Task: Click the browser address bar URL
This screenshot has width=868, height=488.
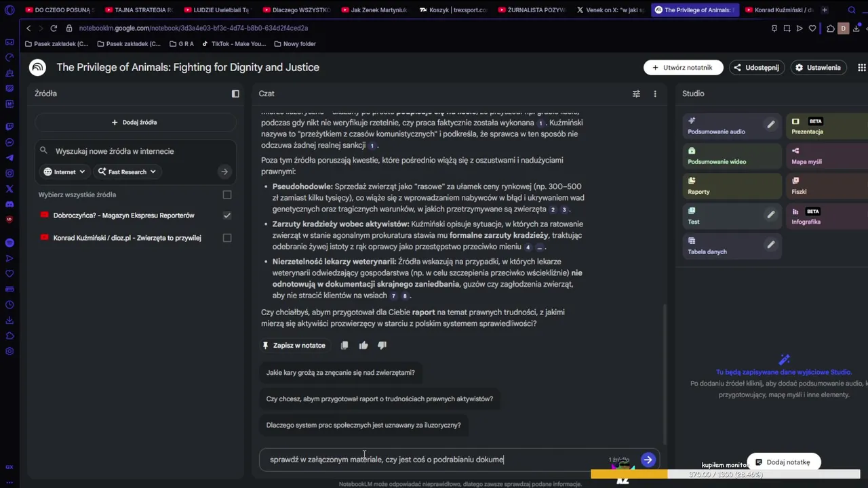Action: (193, 28)
